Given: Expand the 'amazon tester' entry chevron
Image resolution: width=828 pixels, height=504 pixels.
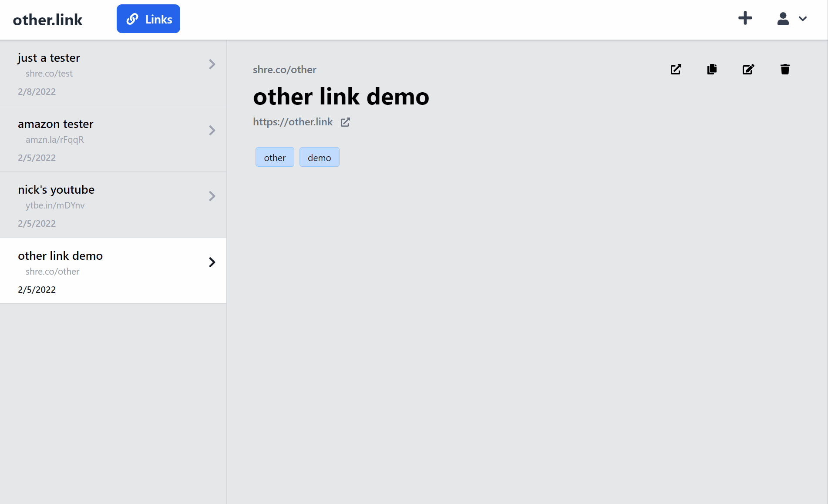Looking at the screenshot, I should pyautogui.click(x=212, y=131).
